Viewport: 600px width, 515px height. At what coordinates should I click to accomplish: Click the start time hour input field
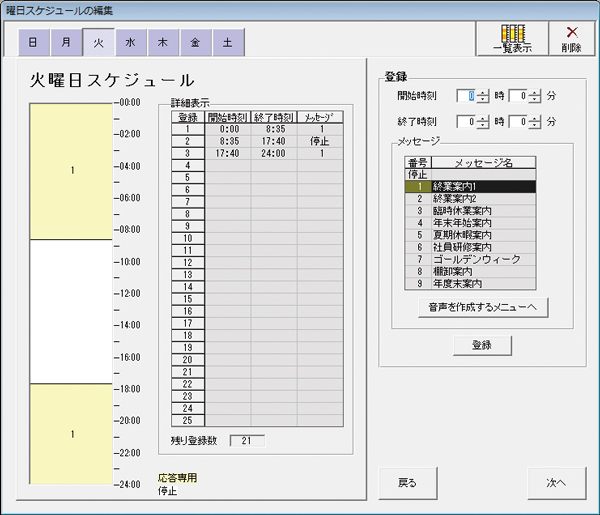point(466,96)
